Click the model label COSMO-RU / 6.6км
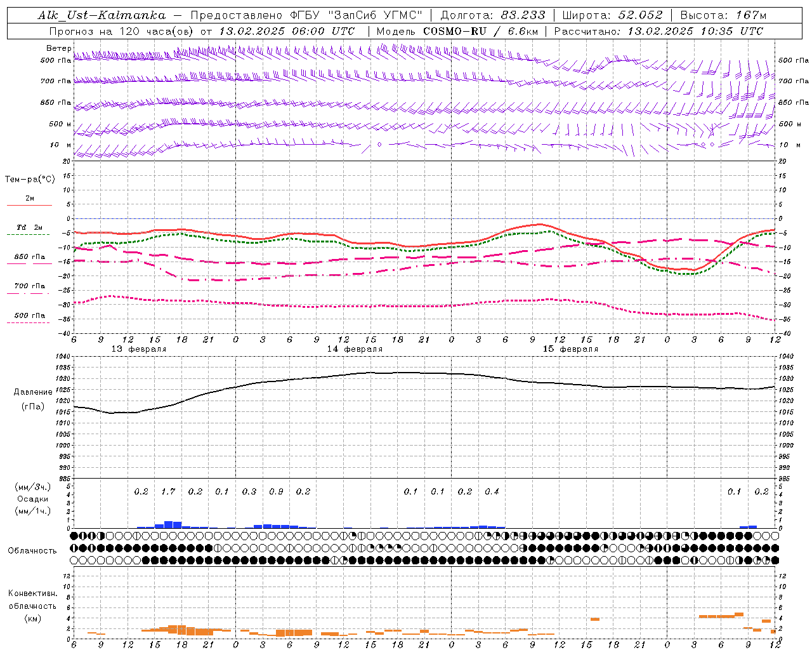This screenshot has height=650, width=812. coord(480,31)
